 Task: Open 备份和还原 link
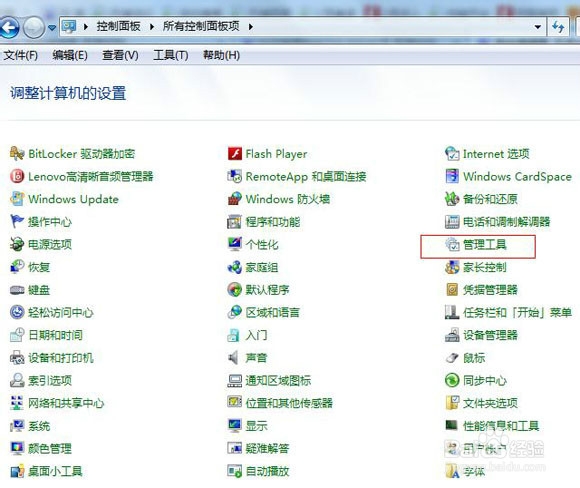point(490,199)
